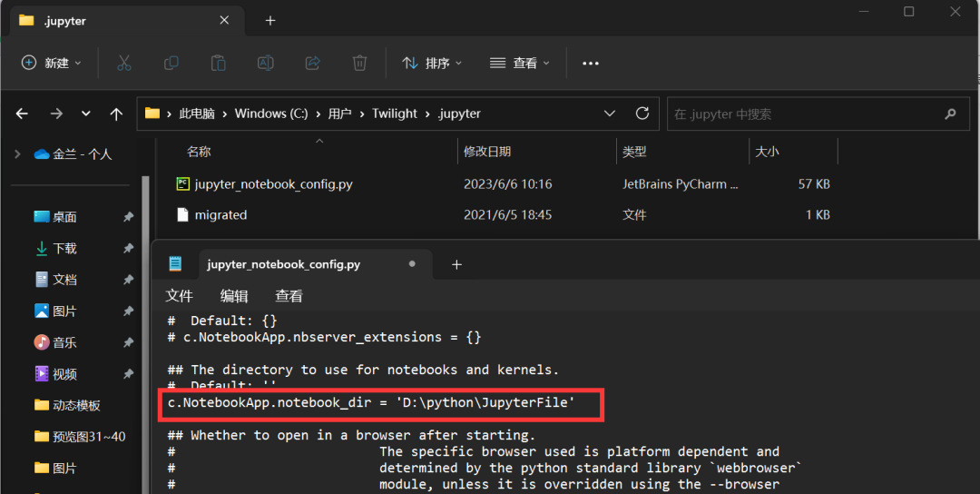Open the three-dot See more menu
The width and height of the screenshot is (980, 494).
click(591, 64)
